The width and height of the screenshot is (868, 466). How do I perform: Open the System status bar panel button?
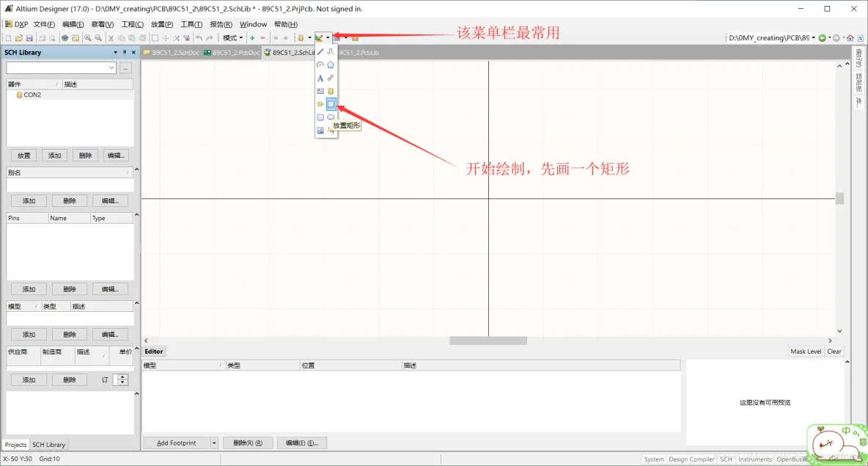point(654,459)
